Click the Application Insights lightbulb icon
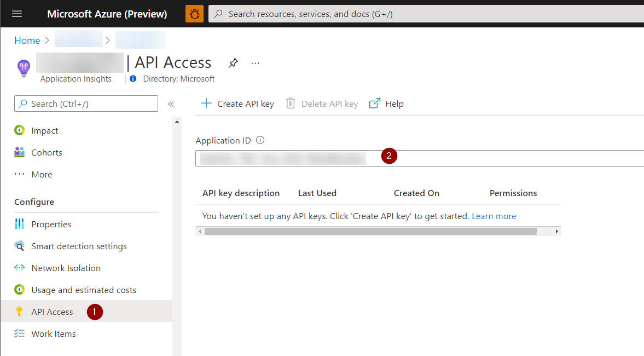Image resolution: width=644 pixels, height=356 pixels. pos(24,68)
